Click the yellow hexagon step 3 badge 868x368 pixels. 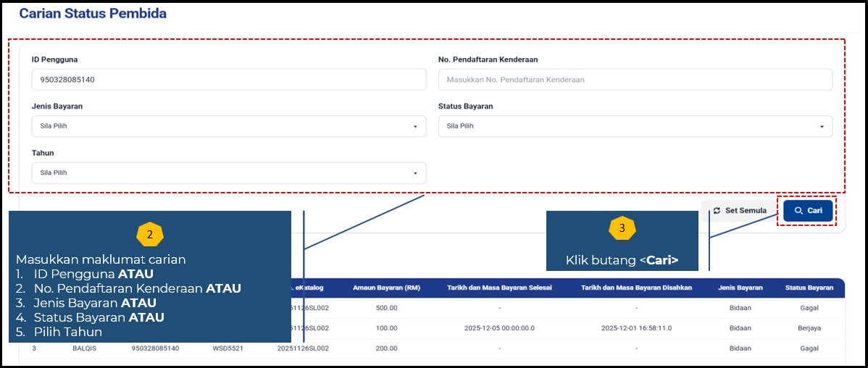coord(622,227)
